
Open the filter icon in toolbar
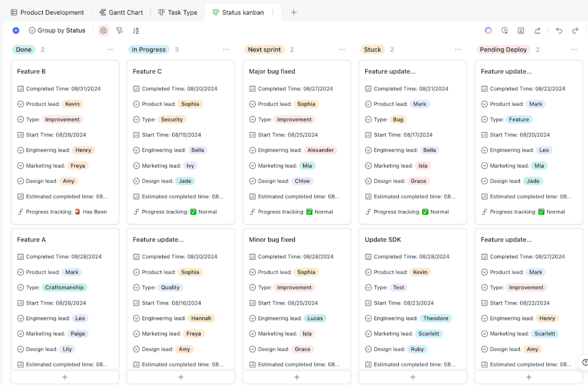coord(119,31)
